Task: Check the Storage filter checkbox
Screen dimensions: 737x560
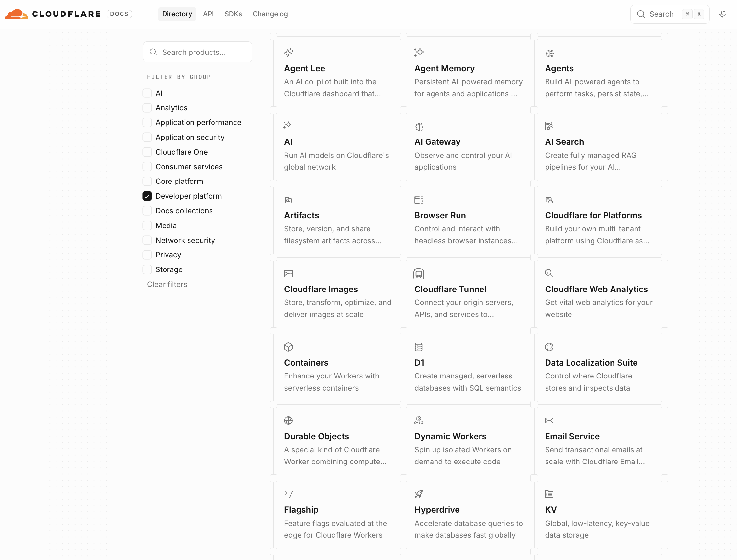Action: (147, 269)
